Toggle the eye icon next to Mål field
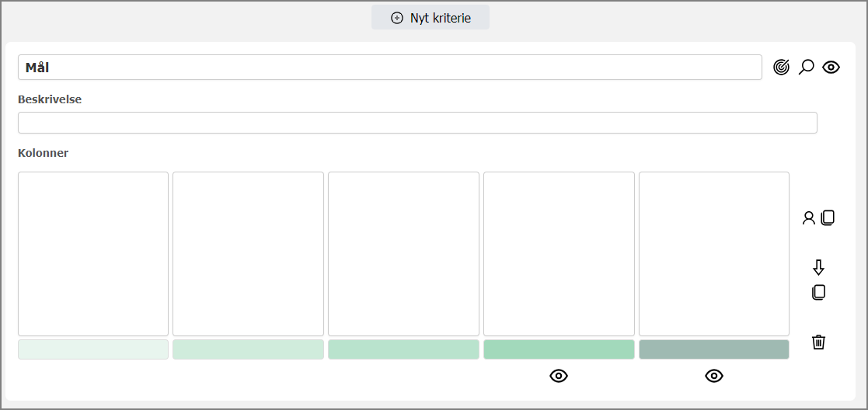This screenshot has width=868, height=410. pos(831,68)
